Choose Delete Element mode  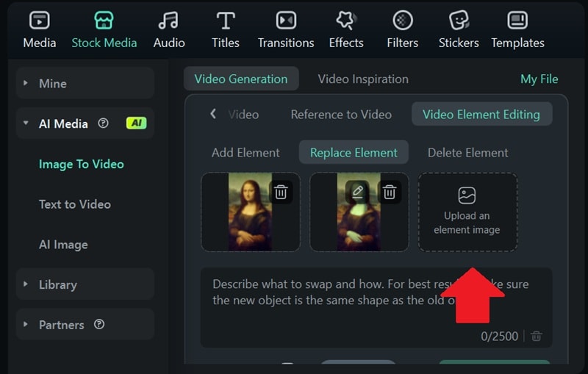[x=468, y=153]
